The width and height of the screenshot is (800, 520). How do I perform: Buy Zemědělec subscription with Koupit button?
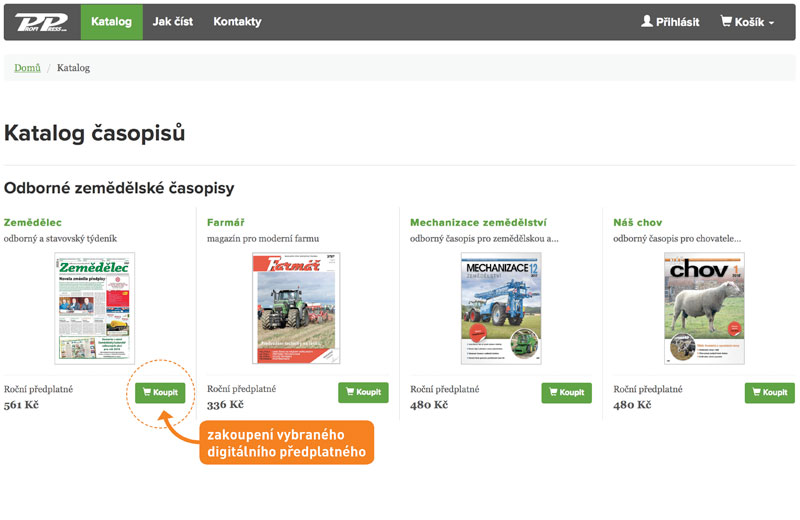[x=160, y=393]
